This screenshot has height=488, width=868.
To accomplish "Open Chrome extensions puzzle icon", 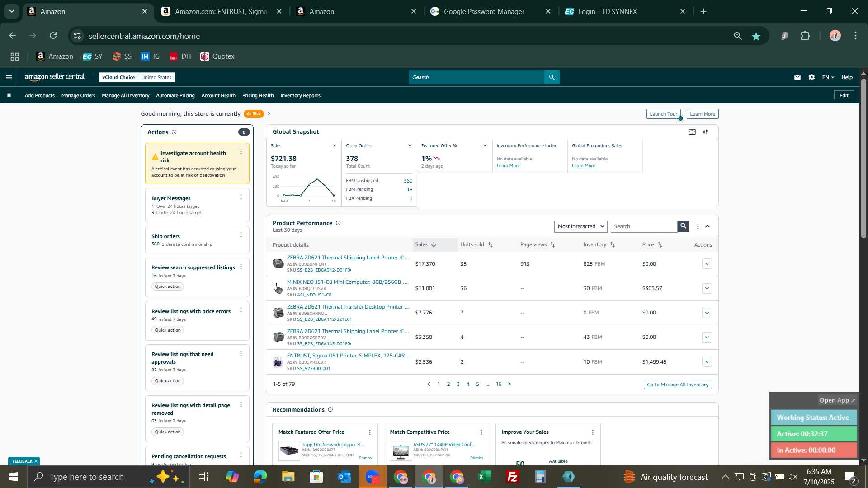I will pyautogui.click(x=806, y=36).
